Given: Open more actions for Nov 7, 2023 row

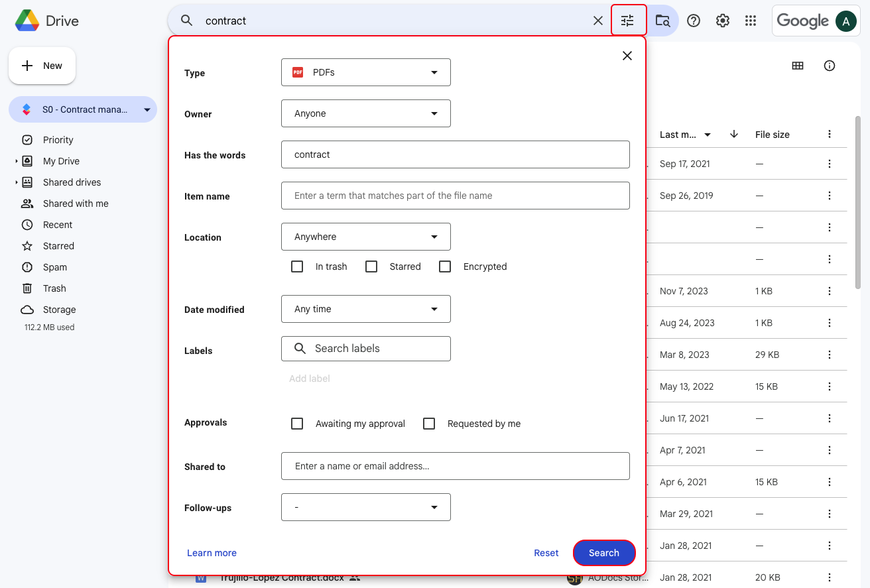Looking at the screenshot, I should (830, 291).
